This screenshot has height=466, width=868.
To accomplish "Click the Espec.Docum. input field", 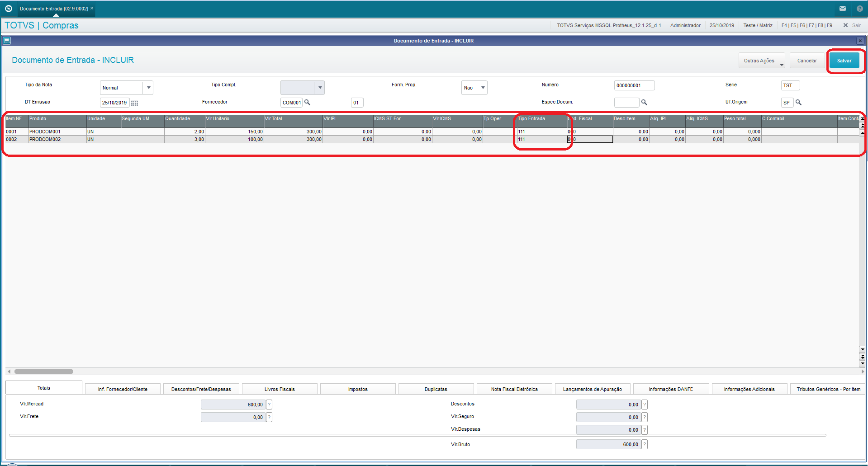I will [626, 103].
